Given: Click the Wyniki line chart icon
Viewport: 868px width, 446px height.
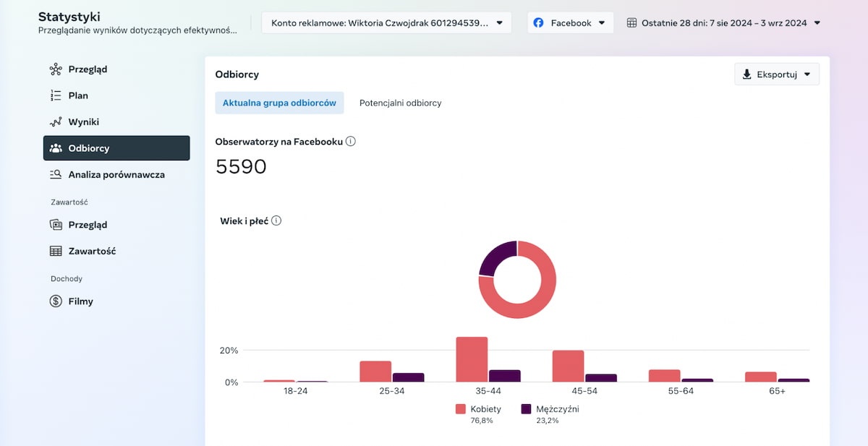Looking at the screenshot, I should click(x=56, y=122).
